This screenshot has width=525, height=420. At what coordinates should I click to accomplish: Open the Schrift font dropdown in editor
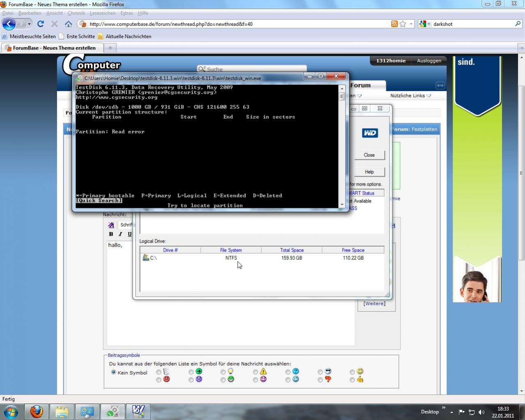coord(126,225)
